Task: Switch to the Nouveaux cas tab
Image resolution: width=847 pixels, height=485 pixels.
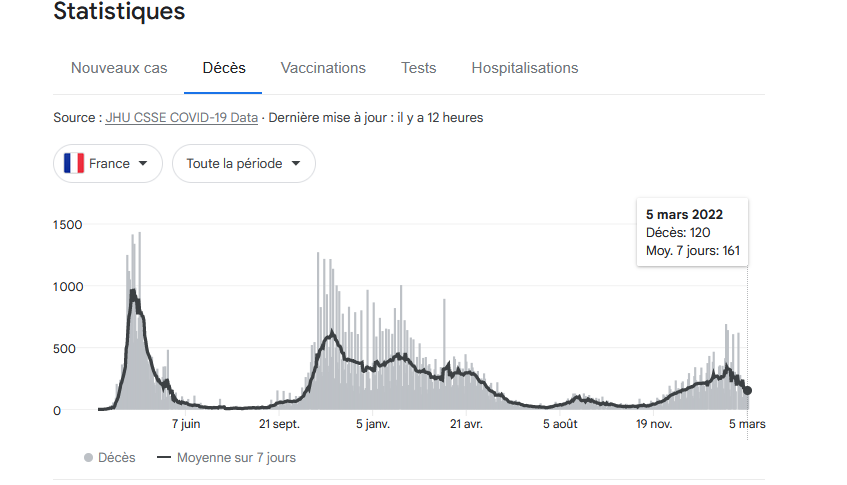Action: coord(119,68)
